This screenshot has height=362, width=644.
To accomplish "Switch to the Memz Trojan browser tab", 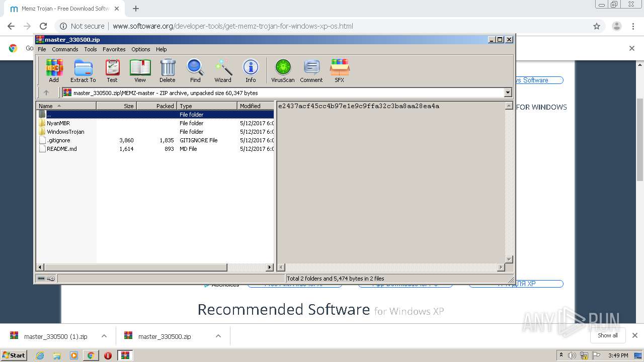I will pos(64,9).
